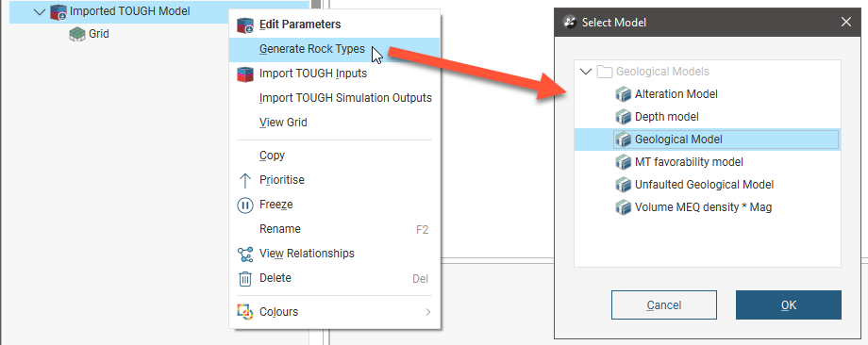Click the Imported TOUGH Model icon in the tree
868x345 pixels.
point(58,11)
